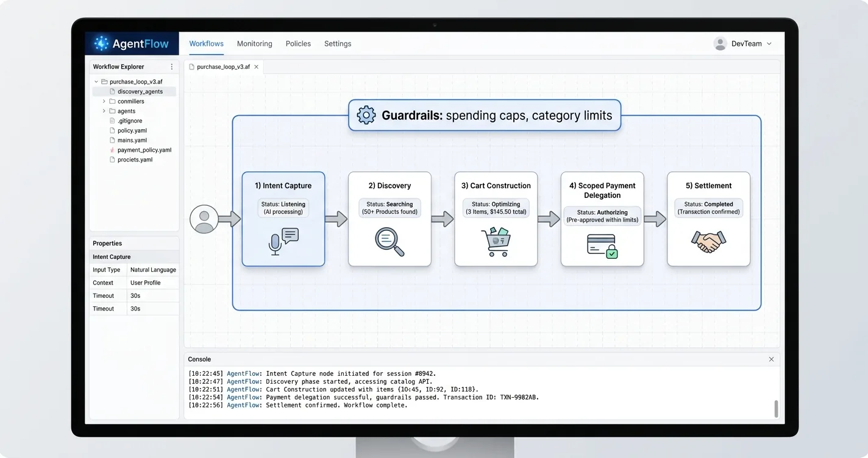Open mains.yaml in the explorer
This screenshot has height=458, width=868.
(132, 140)
